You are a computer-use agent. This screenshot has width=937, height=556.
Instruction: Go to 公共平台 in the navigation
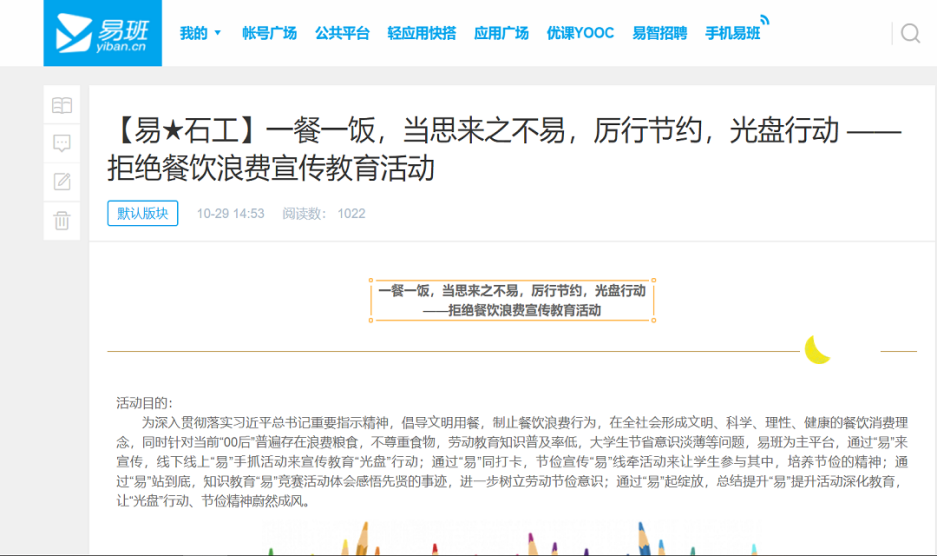click(x=341, y=33)
